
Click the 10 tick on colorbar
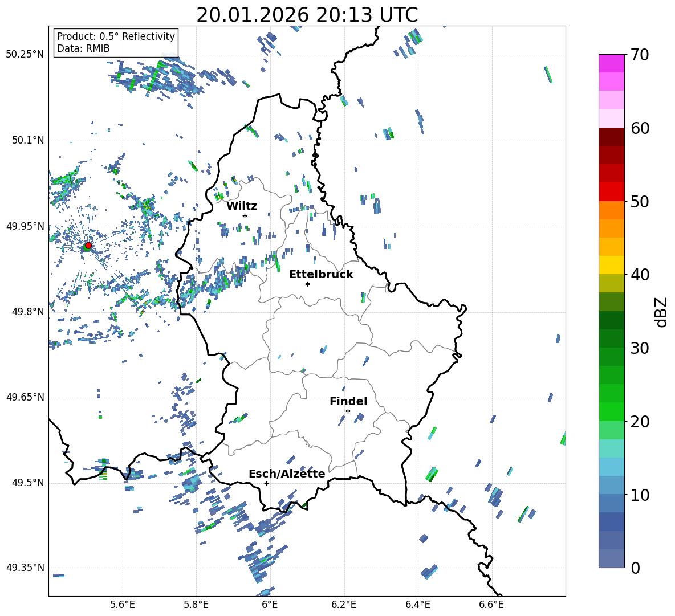click(x=639, y=495)
